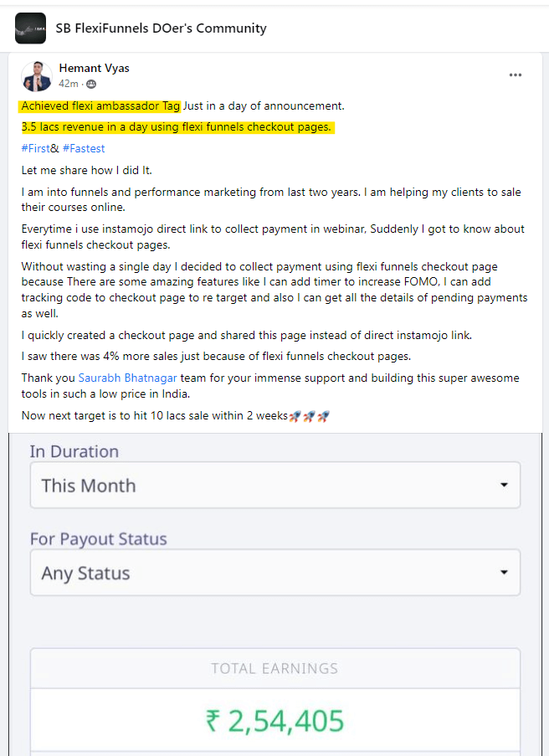Expand the Any Status payout dropdown

[275, 573]
